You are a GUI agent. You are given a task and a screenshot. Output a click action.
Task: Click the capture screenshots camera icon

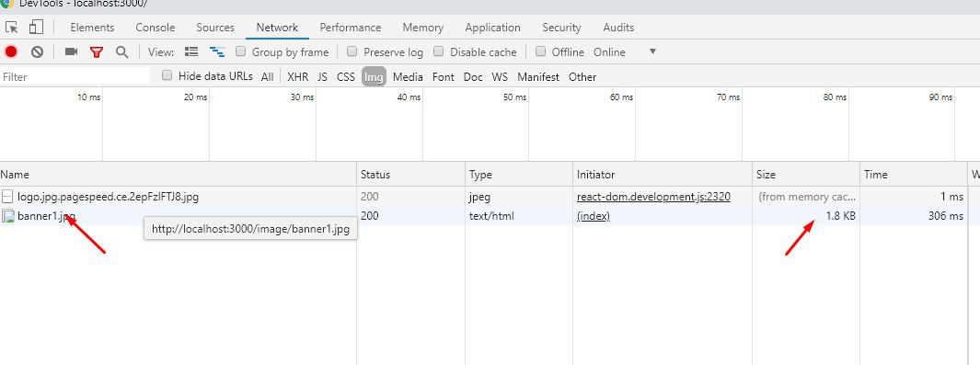71,51
